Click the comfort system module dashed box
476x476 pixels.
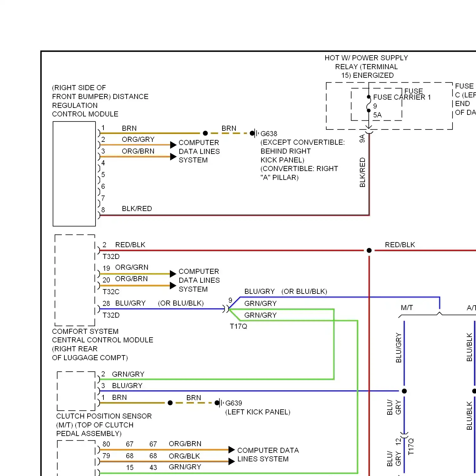[x=75, y=280]
